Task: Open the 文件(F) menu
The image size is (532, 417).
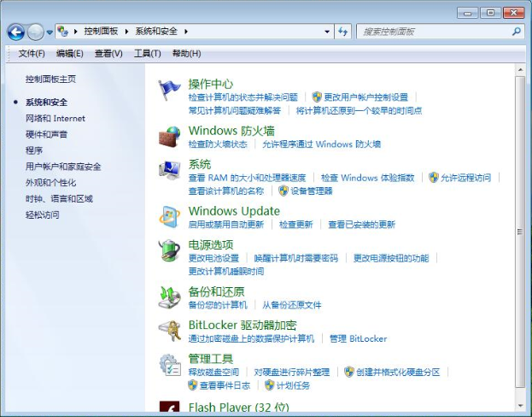Action: 32,54
